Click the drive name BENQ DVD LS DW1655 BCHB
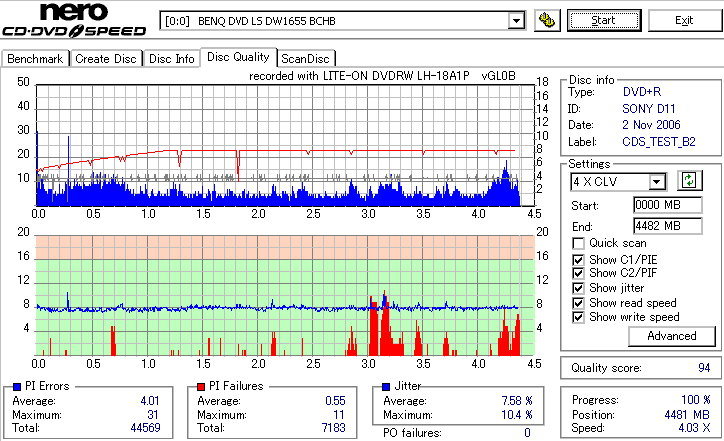Viewport: 724px width, 441px height. 266,21
